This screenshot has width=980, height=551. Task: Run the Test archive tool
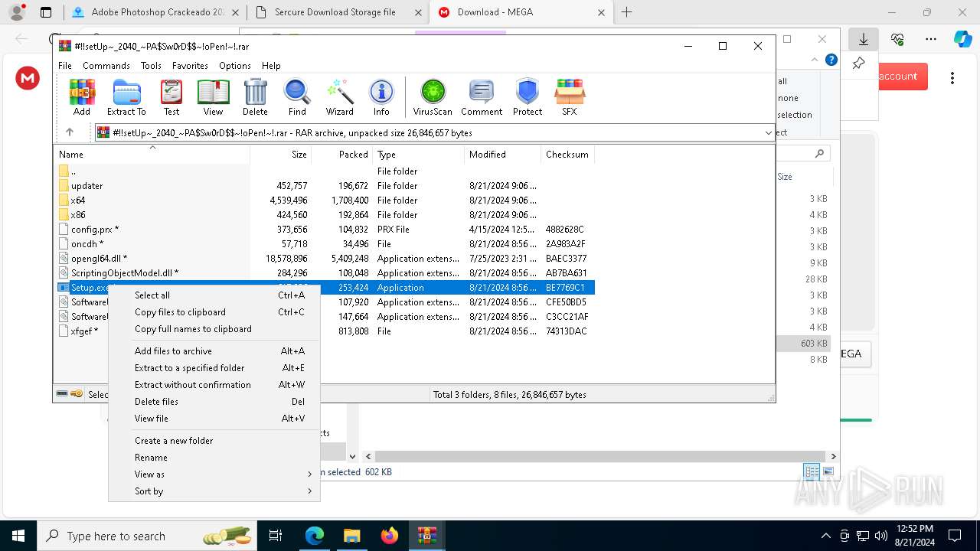[171, 97]
